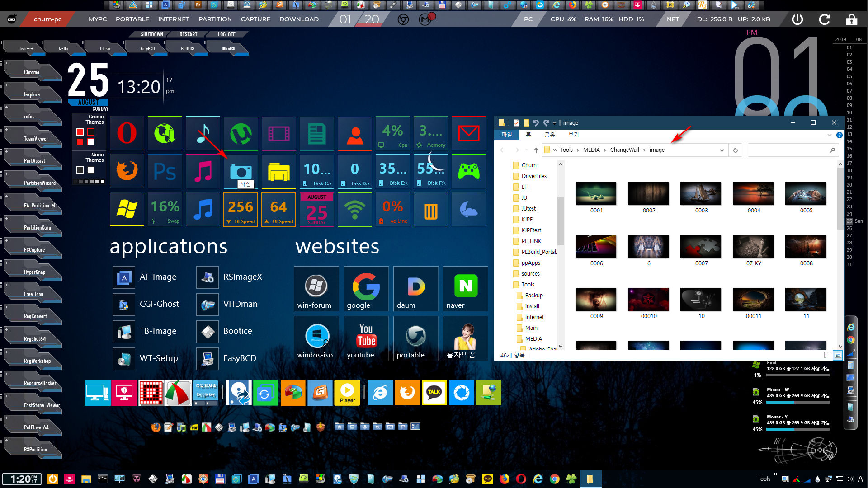Open the Firefox tile in the grid

pyautogui.click(x=127, y=171)
